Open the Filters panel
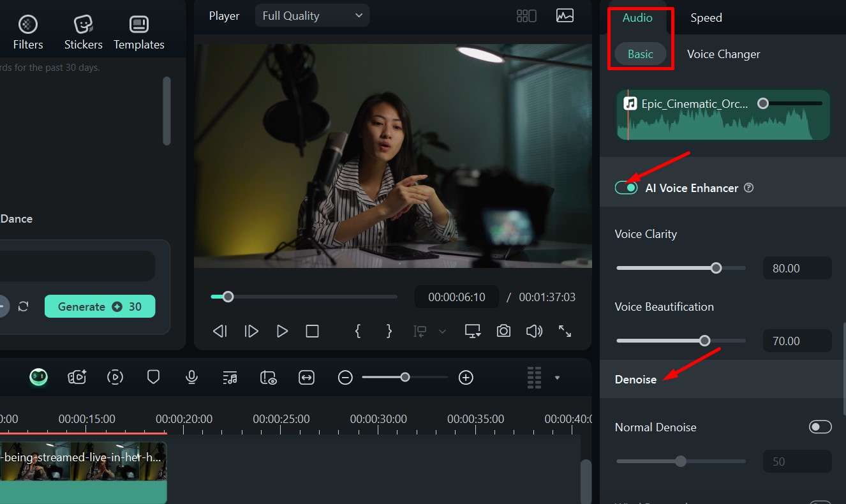Image resolution: width=846 pixels, height=504 pixels. point(28,33)
